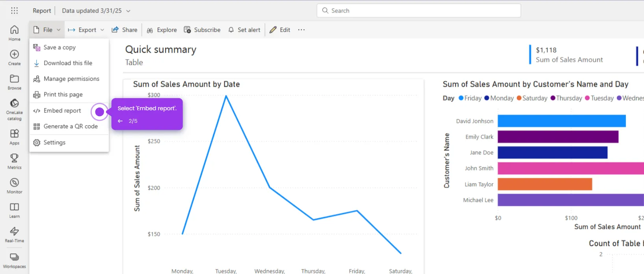
Task: Click the Friday blue legend swatch
Action: [x=461, y=98]
